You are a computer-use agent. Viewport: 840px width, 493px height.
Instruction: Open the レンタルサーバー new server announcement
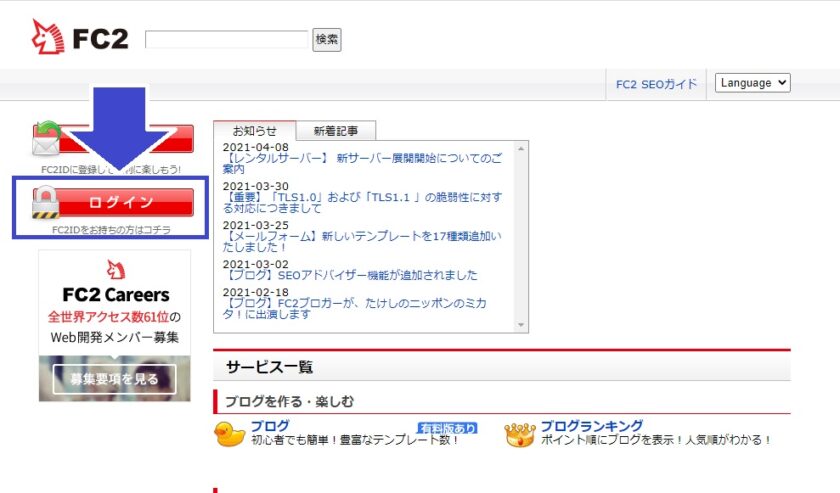pos(362,163)
